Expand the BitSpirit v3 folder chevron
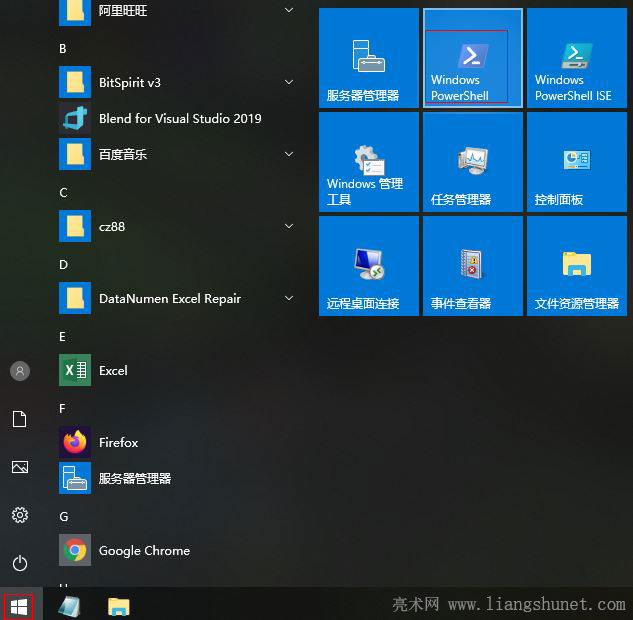The image size is (633, 620). point(289,82)
